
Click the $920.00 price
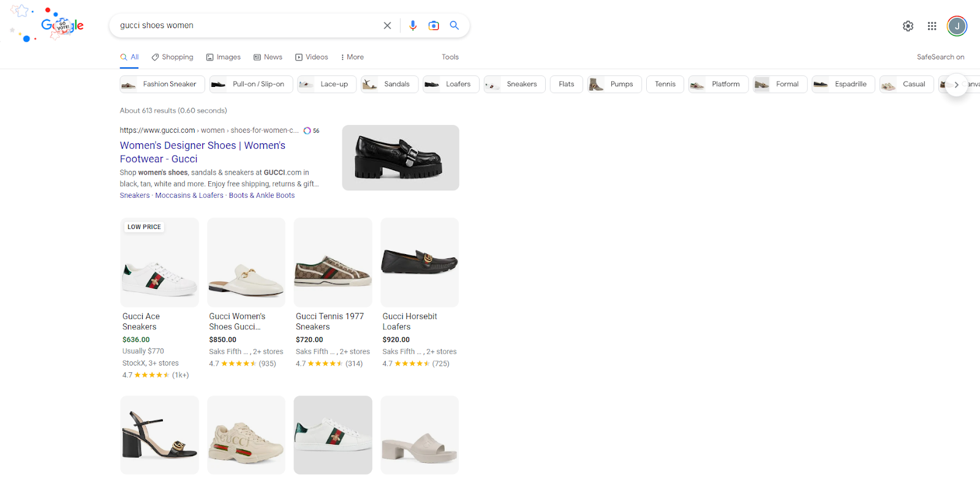(396, 340)
